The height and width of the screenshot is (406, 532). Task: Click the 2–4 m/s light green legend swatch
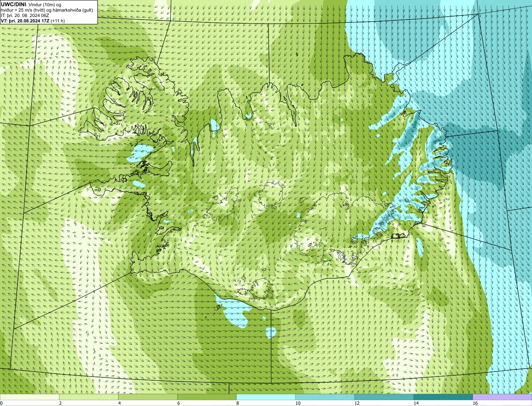pos(89,397)
